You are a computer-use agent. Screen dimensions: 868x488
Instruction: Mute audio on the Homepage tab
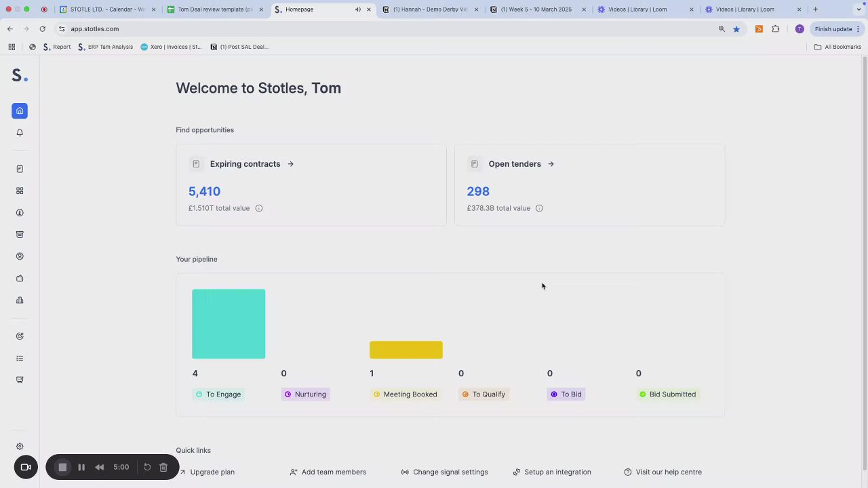(x=357, y=9)
